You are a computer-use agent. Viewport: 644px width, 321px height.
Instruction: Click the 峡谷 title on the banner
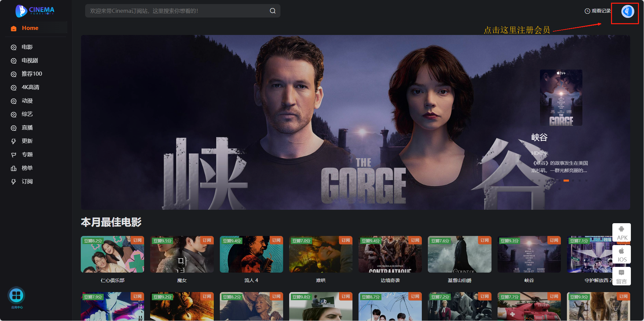(539, 137)
